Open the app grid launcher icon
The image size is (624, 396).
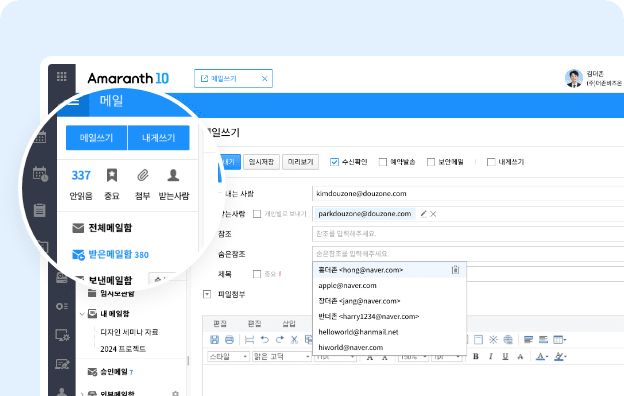[62, 76]
